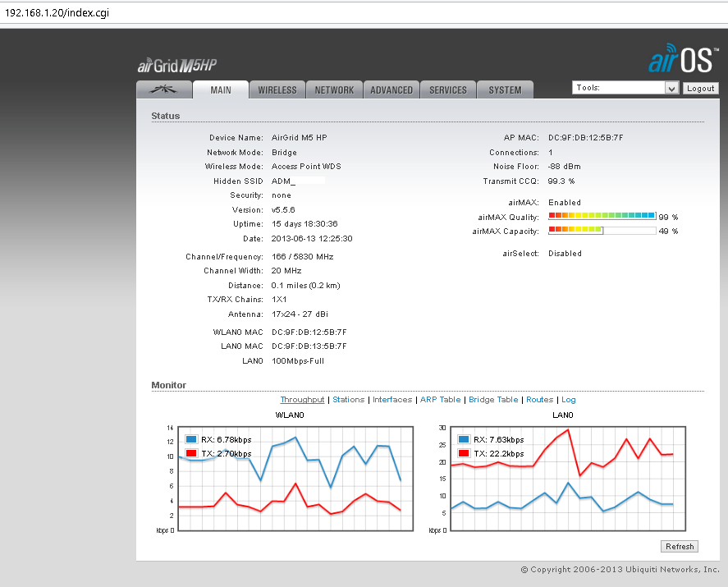
Task: Open the SYSTEM tab
Action: (505, 89)
